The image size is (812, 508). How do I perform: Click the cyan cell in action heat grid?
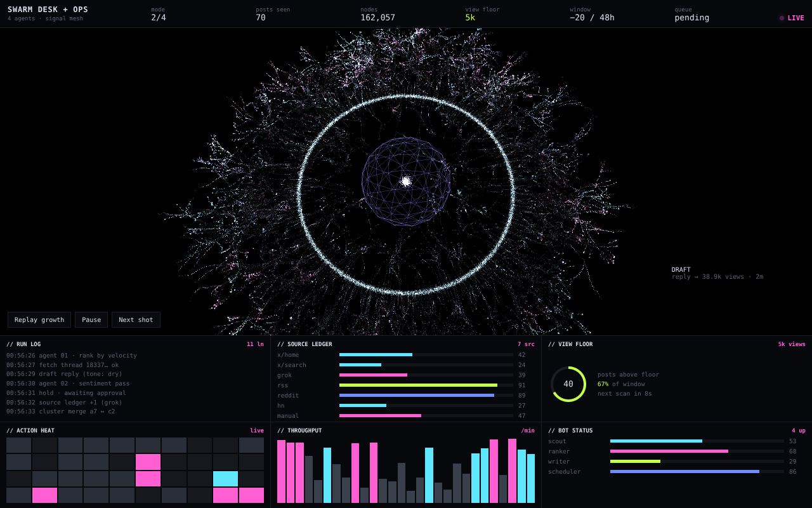[225, 479]
